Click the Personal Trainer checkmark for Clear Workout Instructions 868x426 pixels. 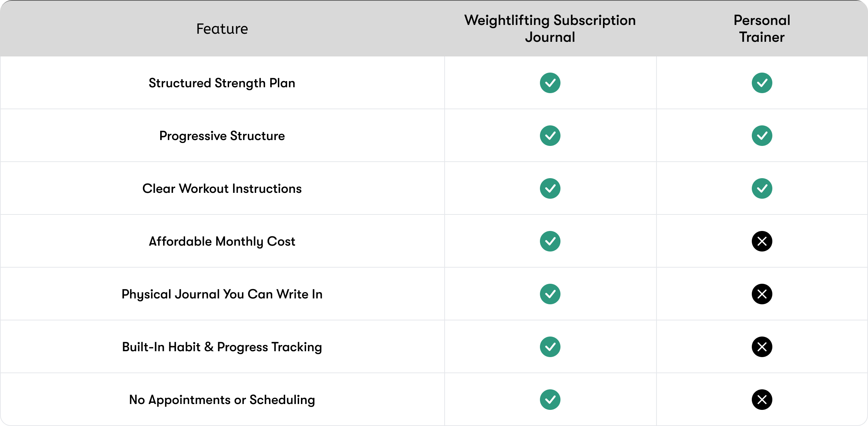click(x=762, y=188)
